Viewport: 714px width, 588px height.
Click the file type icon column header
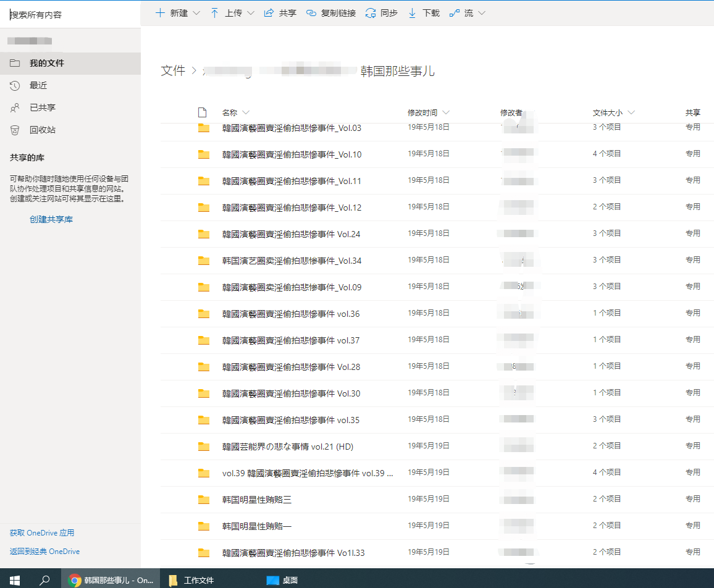point(201,112)
